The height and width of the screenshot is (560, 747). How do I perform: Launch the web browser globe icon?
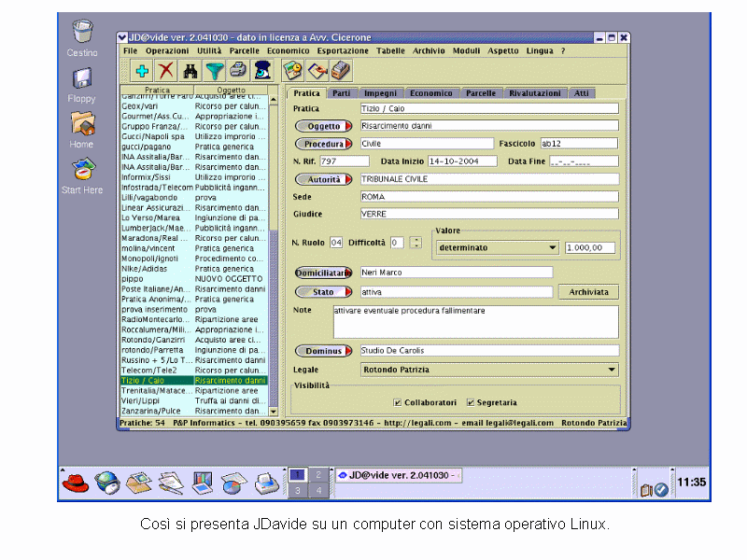107,483
